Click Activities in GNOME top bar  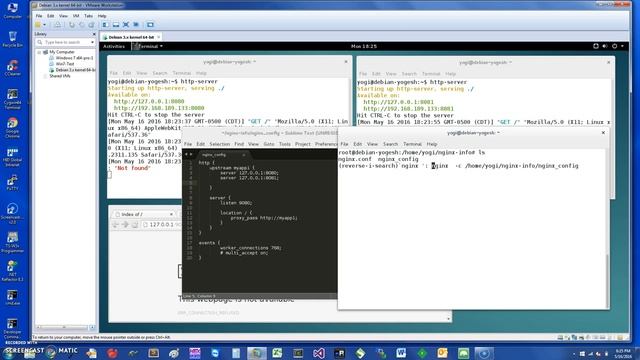tap(114, 47)
